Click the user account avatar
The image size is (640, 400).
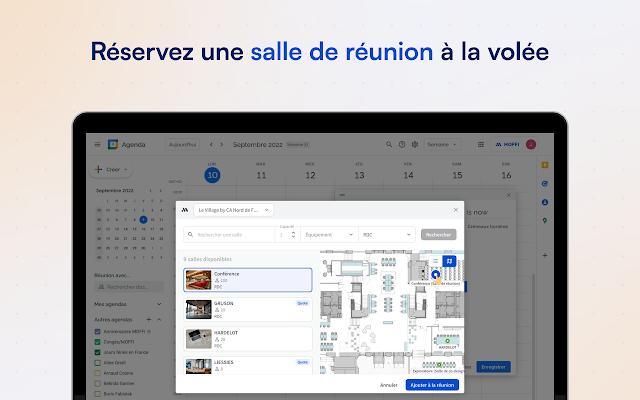[531, 144]
